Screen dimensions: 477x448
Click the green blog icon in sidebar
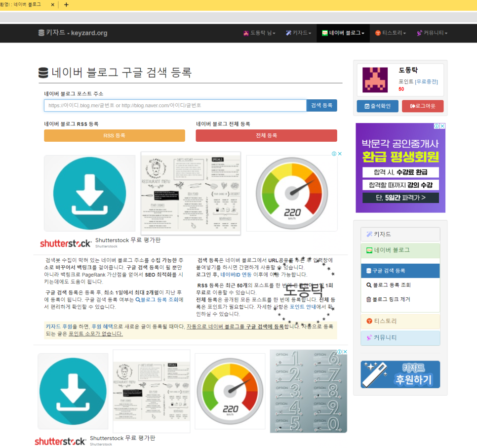[x=369, y=250]
